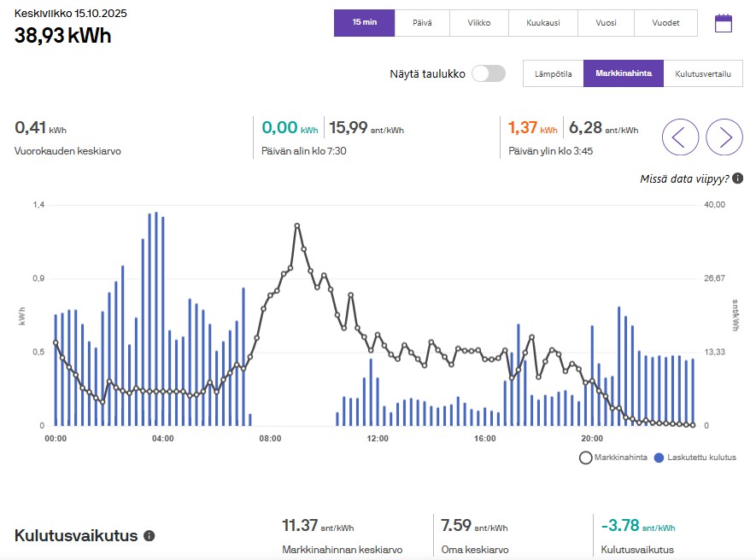Click Laskutettu kulutus legend blue dot
The width and height of the screenshot is (756, 560).
658,458
